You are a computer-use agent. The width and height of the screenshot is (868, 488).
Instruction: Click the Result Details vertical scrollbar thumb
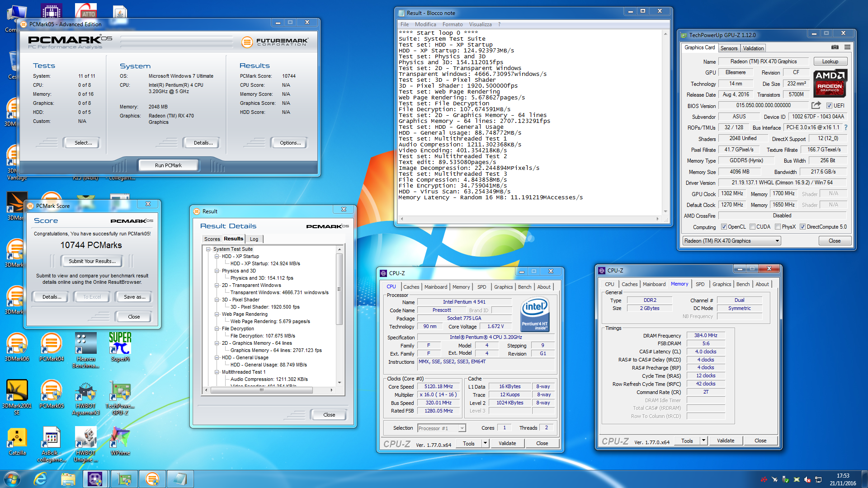(x=339, y=289)
